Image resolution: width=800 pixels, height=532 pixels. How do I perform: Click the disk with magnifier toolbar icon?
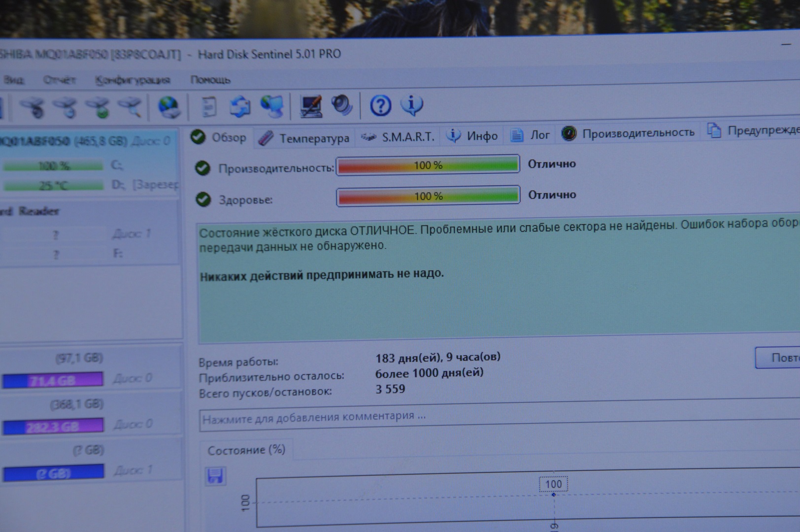(130, 107)
